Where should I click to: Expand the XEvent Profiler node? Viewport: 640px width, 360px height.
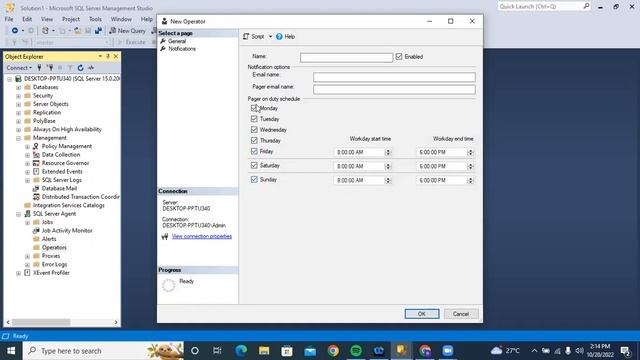pyautogui.click(x=18, y=273)
